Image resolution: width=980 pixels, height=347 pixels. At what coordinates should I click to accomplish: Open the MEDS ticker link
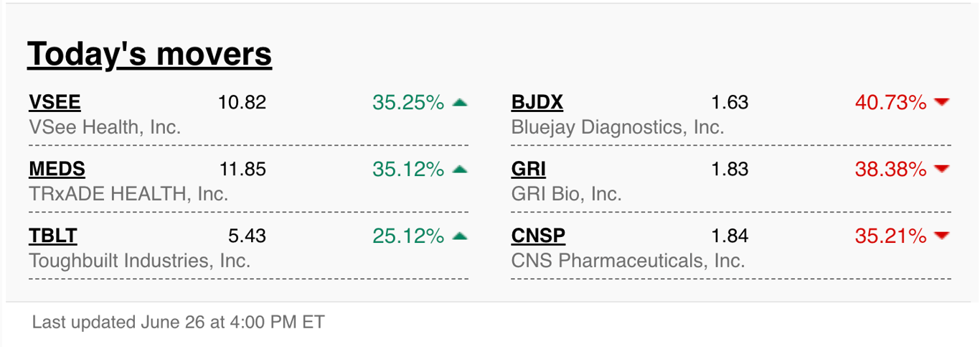[x=57, y=170]
